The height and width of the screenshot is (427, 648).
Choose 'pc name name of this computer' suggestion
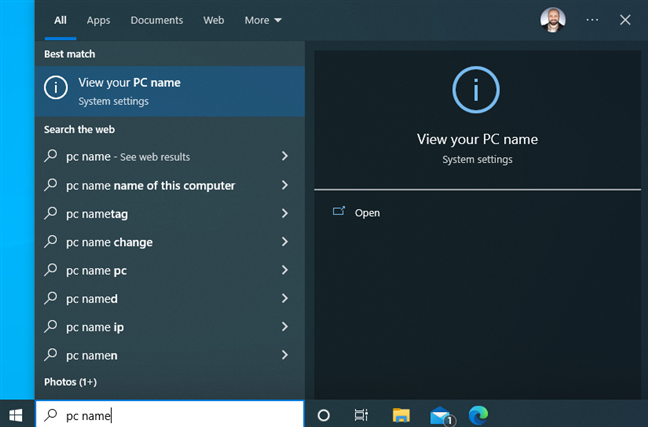pyautogui.click(x=150, y=185)
